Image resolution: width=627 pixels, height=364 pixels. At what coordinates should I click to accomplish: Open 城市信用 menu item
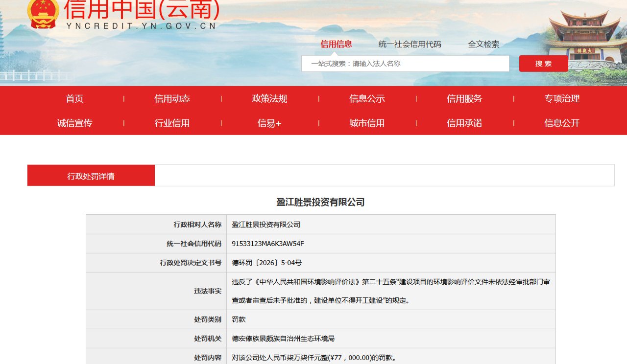point(367,123)
